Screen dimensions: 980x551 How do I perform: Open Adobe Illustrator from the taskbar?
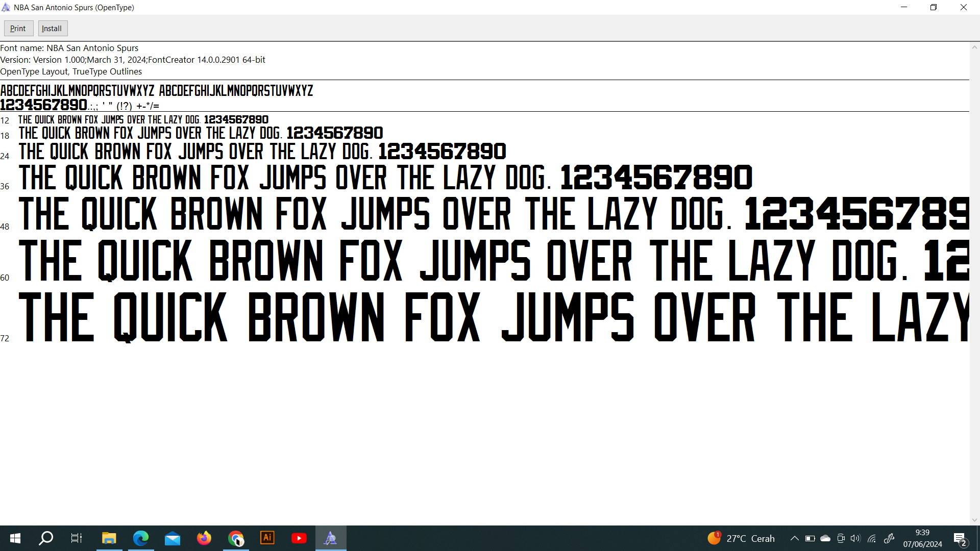[267, 538]
